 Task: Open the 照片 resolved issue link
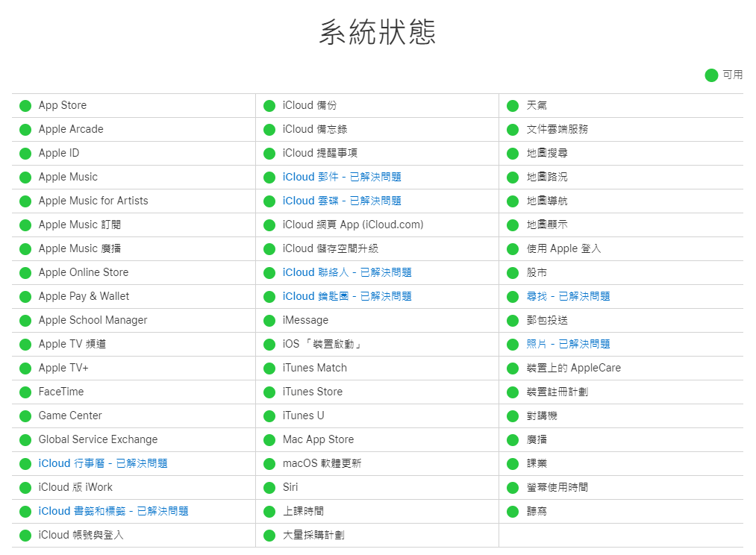pyautogui.click(x=567, y=344)
